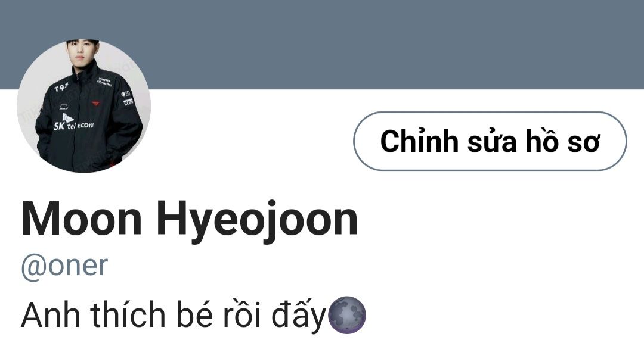Image resolution: width=644 pixels, height=343 pixels.
Task: Click the small patch above SK telecom logo
Action: tap(64, 108)
